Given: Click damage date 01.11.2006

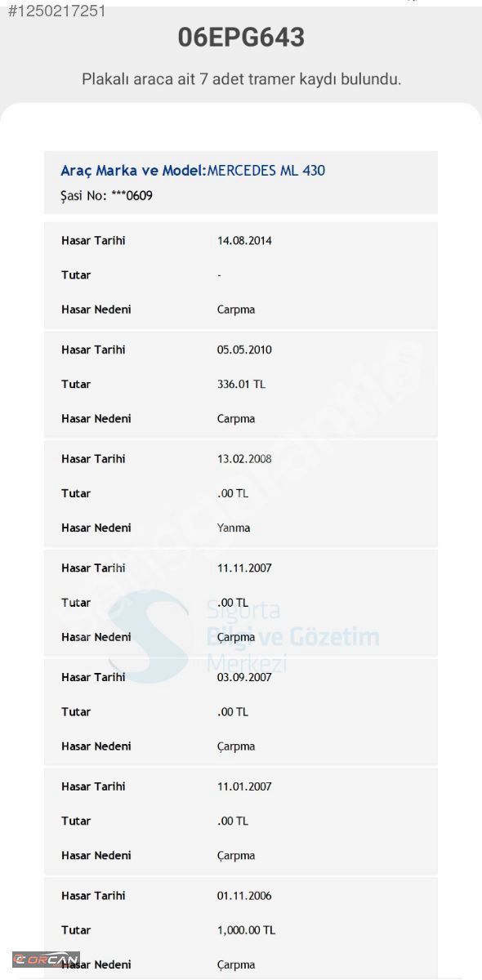Looking at the screenshot, I should 244,896.
